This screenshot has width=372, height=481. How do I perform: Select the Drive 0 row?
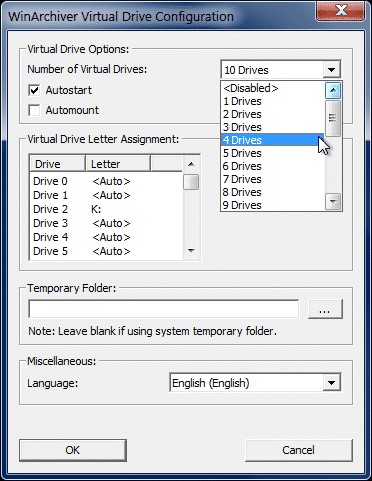pyautogui.click(x=106, y=181)
